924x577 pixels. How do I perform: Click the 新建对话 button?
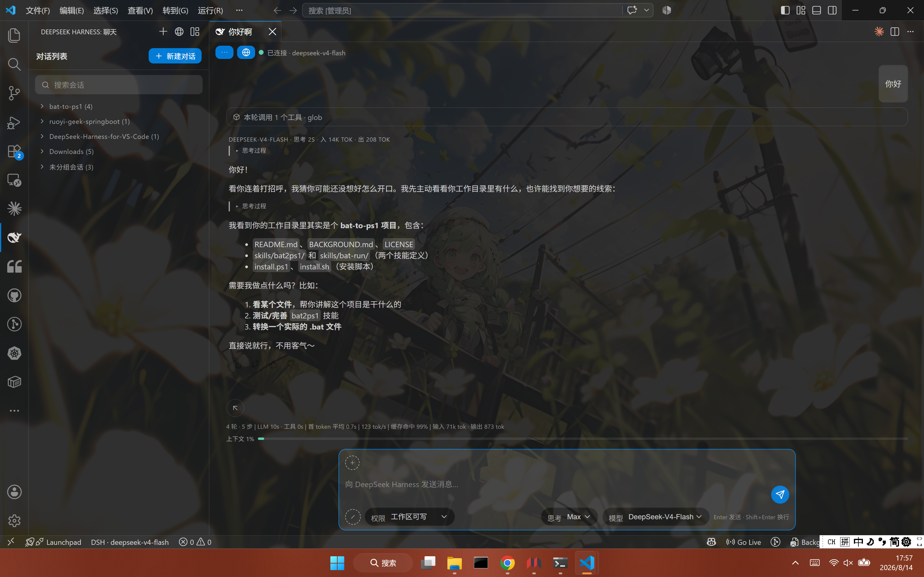point(175,56)
